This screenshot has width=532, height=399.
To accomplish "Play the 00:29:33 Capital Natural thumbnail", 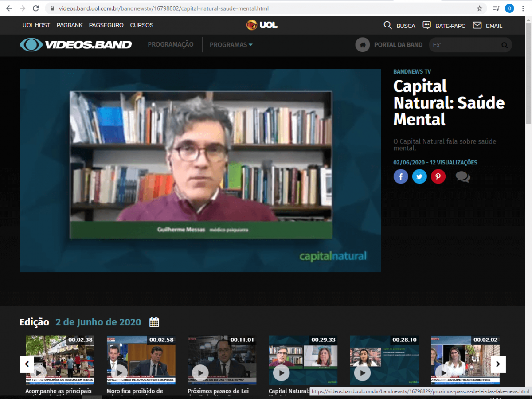I will point(303,360).
